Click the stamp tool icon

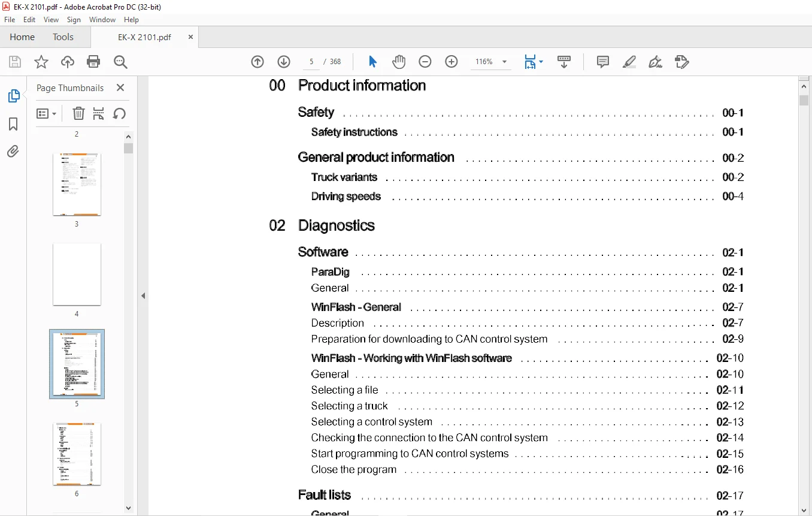[x=681, y=62]
